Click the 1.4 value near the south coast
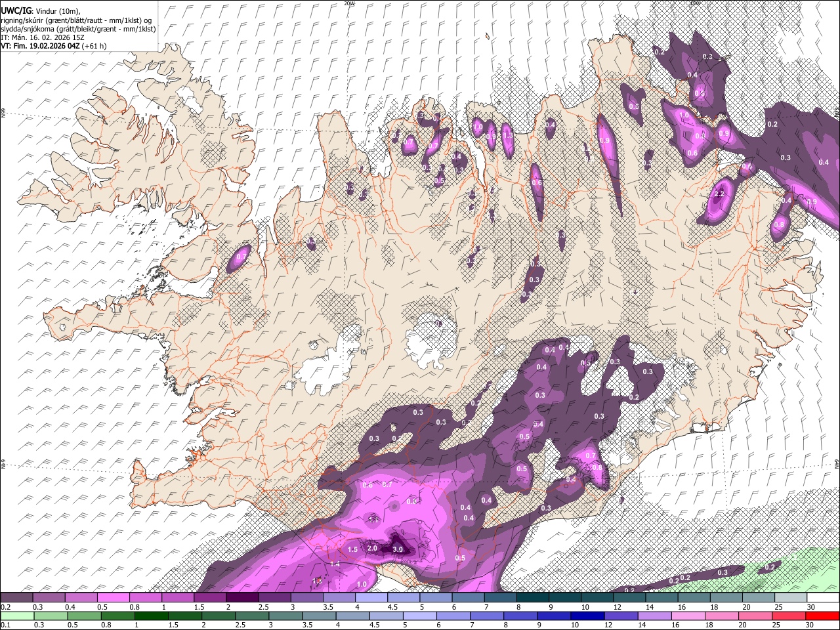Viewport: 840px width, 630px height. [x=335, y=564]
